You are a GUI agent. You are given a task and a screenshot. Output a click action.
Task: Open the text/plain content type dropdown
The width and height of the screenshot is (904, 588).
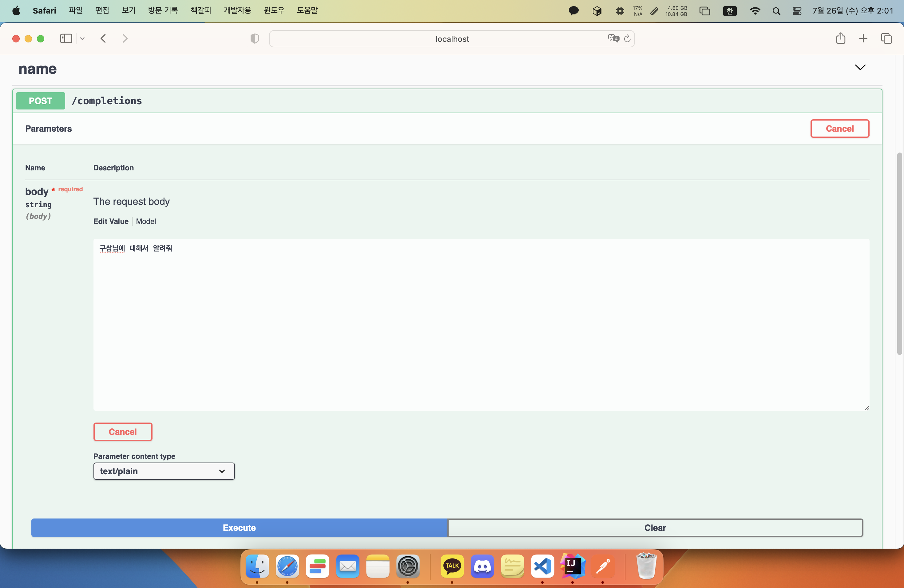tap(164, 471)
